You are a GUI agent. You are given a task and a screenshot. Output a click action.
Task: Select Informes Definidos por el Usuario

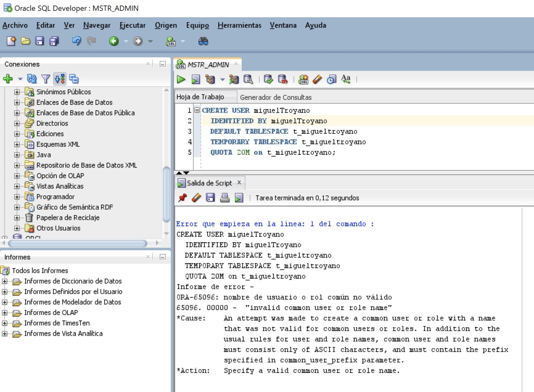[73, 292]
